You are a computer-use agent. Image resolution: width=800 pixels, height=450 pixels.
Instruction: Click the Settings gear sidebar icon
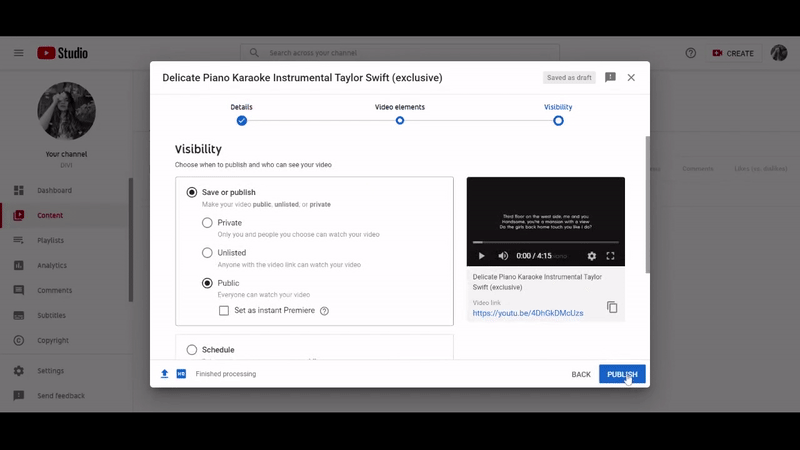coord(19,371)
